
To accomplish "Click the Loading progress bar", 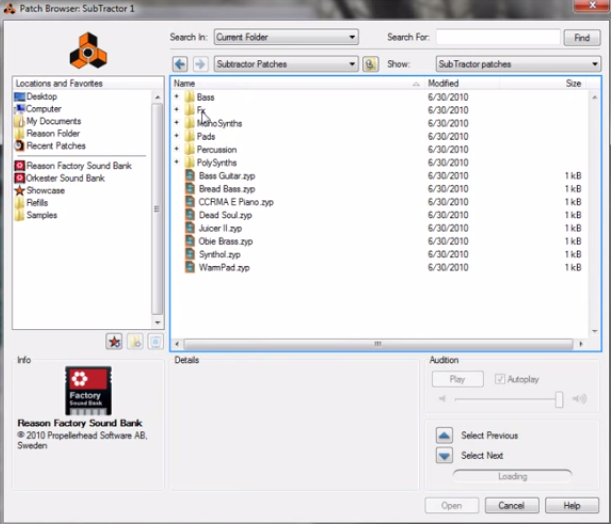I will (x=512, y=476).
